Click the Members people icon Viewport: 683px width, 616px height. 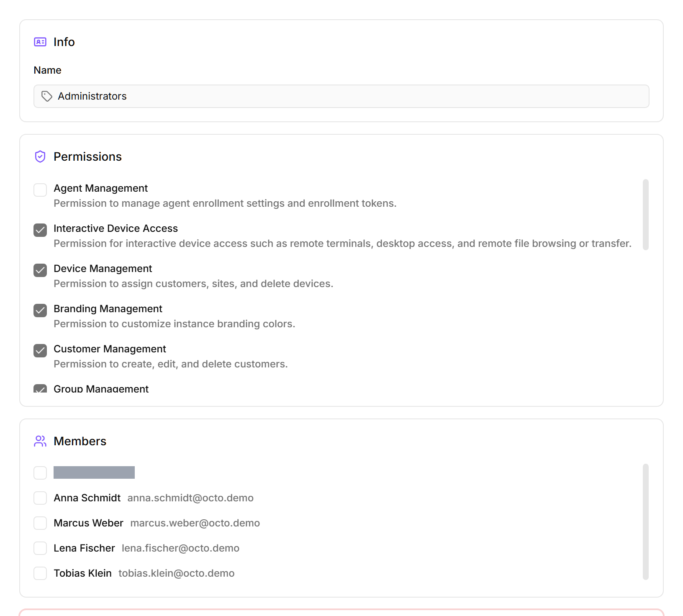(x=40, y=441)
